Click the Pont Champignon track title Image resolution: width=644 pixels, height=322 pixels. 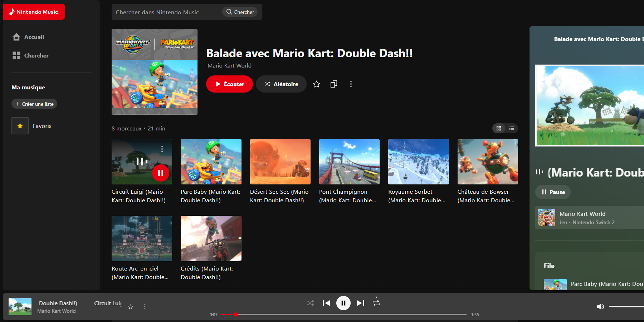pyautogui.click(x=348, y=196)
